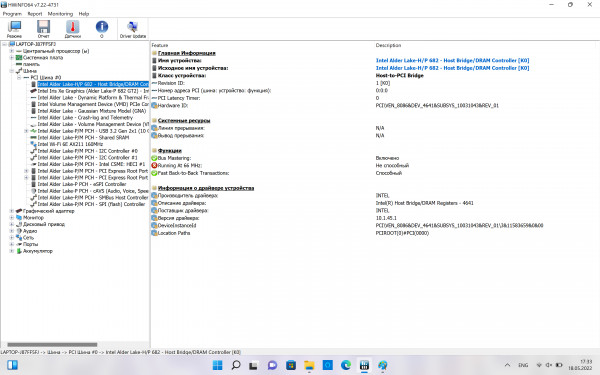
Task: Open Microsoft Store from the taskbar
Action: click(291, 365)
